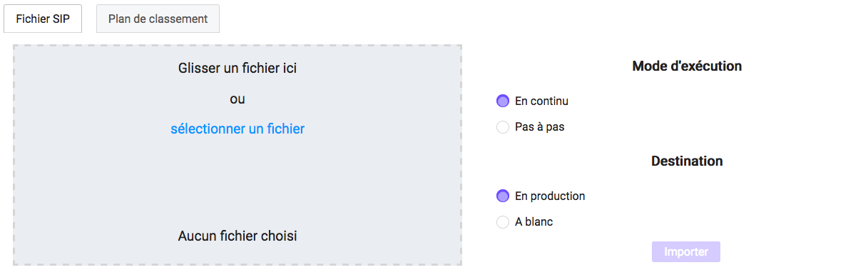Click the Aucun fichier choisi status text
The height and width of the screenshot is (275, 868).
tap(238, 236)
